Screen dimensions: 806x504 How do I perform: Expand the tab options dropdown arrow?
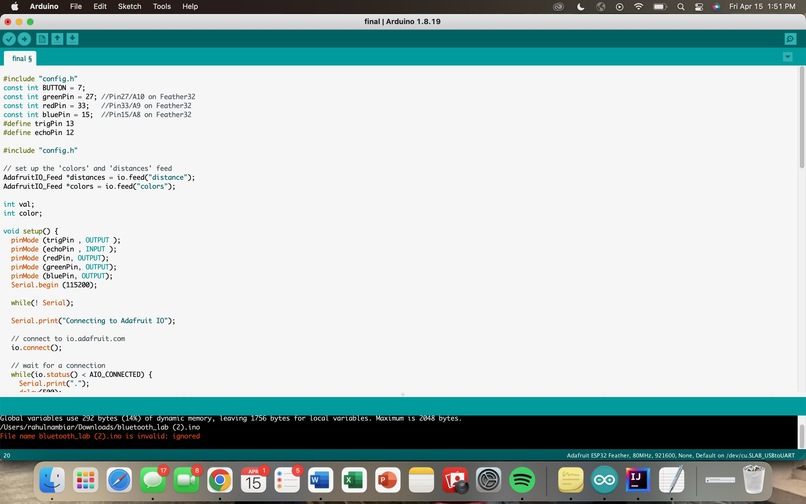pos(787,57)
